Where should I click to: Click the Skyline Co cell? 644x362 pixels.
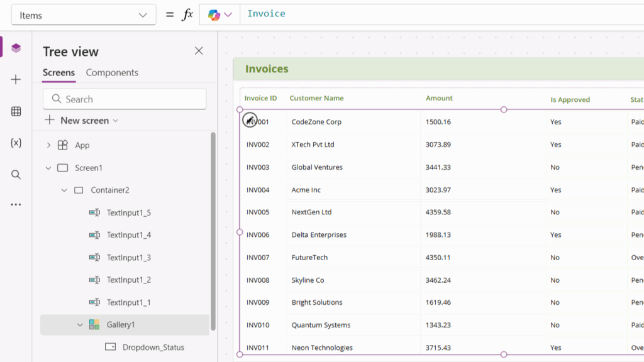click(x=308, y=280)
